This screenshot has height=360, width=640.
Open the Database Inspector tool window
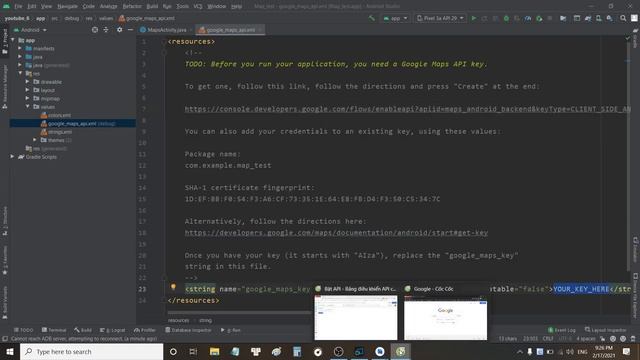pyautogui.click(x=189, y=330)
